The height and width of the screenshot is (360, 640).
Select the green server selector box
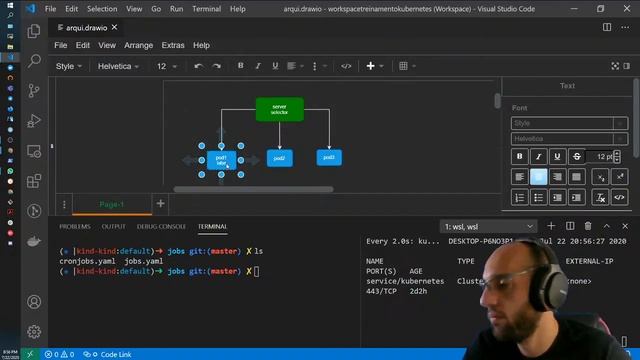tap(280, 109)
